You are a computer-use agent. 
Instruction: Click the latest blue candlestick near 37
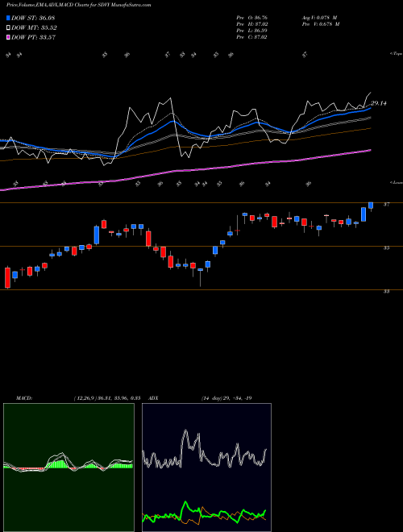(371, 206)
